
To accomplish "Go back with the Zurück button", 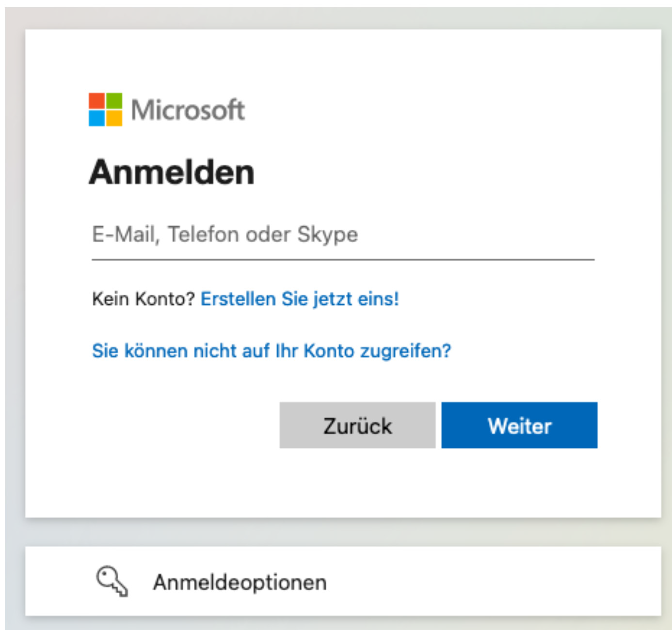I will pos(357,425).
